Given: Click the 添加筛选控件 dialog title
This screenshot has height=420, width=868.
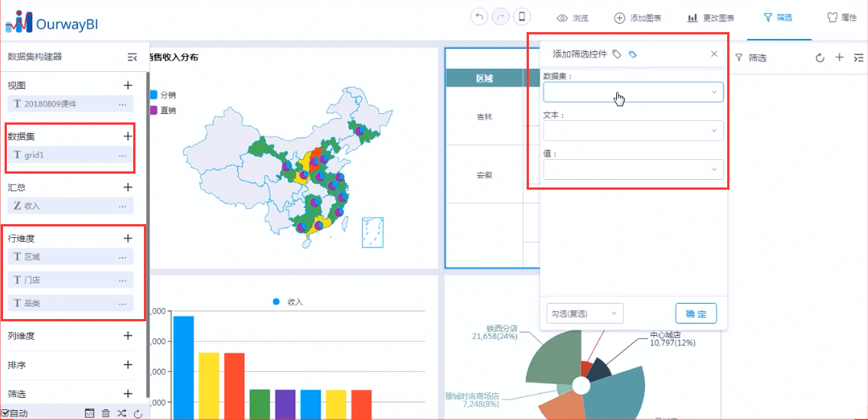Looking at the screenshot, I should [580, 54].
